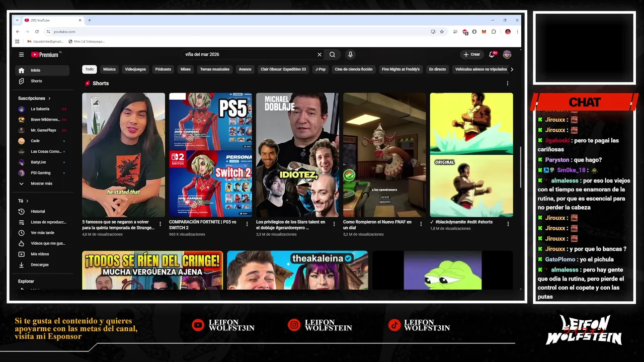Open Ver más tarde list

tap(42, 233)
